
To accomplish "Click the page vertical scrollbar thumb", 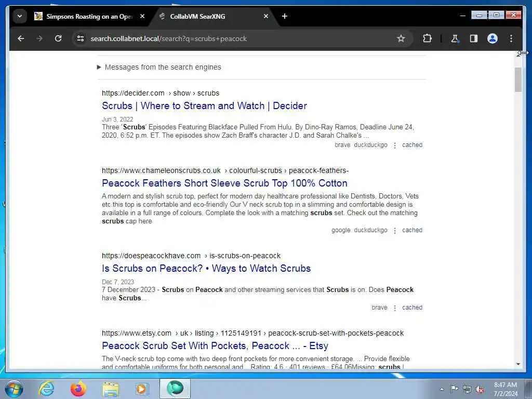I will tap(518, 79).
